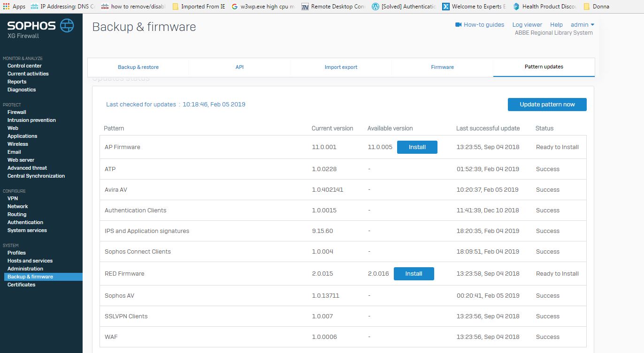Switch to the Firmware tab
This screenshot has height=353, width=644.
click(x=442, y=67)
